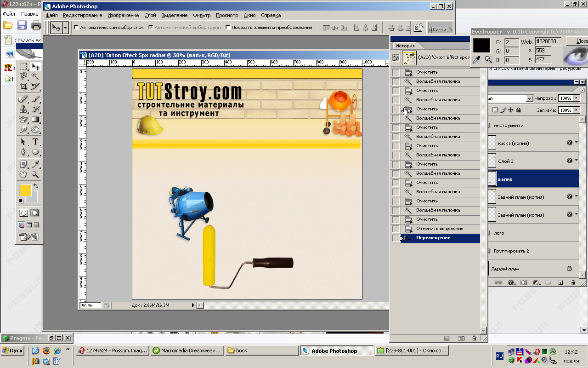Expand effects of 'Слой 2' layer
The image size is (588, 368).
click(577, 161)
